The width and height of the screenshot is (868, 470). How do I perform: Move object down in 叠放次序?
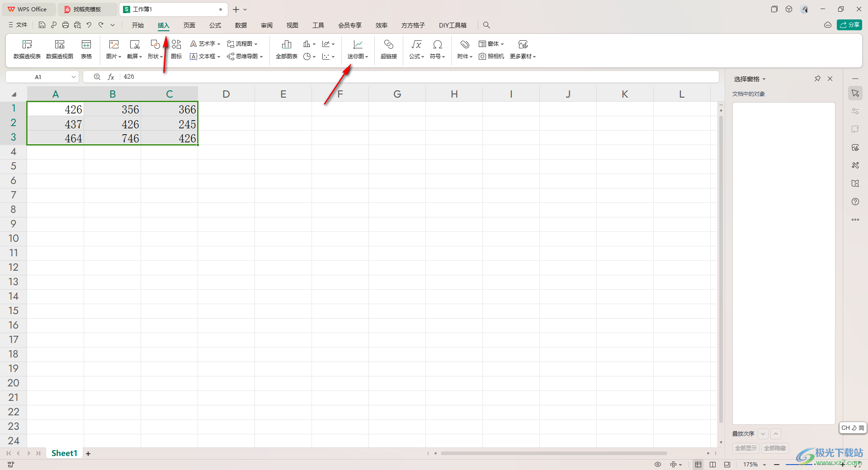coord(763,434)
